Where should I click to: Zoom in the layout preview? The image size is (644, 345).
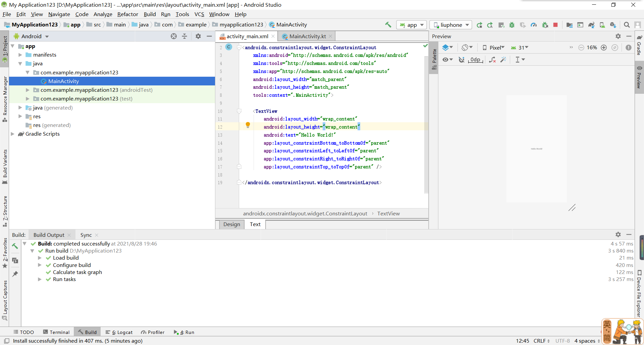[x=604, y=48]
